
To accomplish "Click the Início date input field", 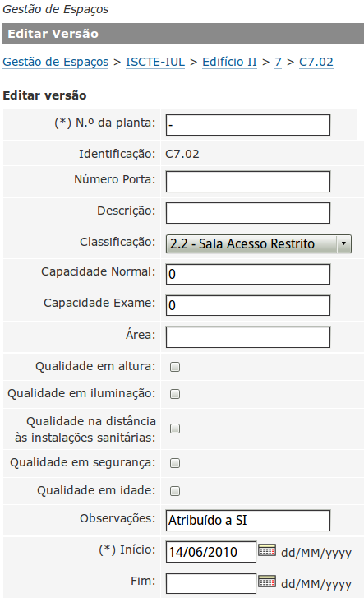I will [211, 552].
